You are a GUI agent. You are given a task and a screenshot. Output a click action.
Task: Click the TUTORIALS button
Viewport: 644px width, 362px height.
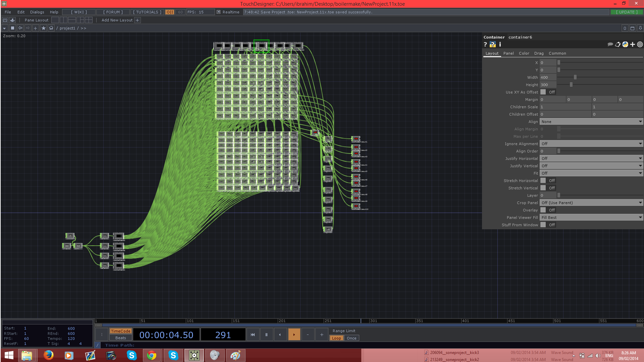point(147,12)
